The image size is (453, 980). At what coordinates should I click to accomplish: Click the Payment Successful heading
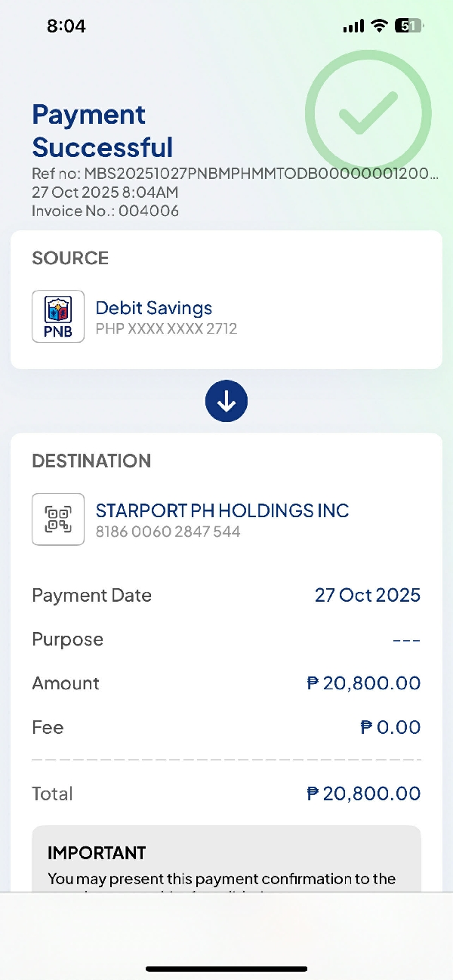[x=103, y=131]
